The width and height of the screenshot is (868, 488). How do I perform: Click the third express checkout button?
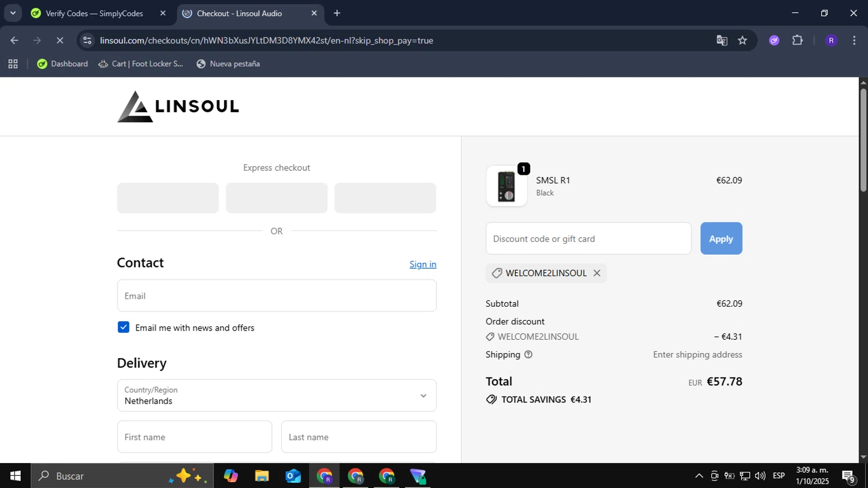coord(385,198)
